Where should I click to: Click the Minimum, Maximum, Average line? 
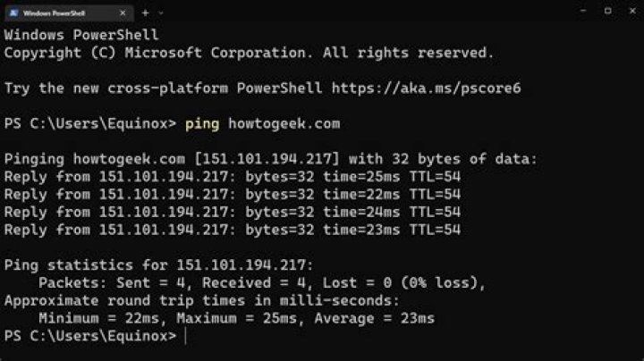pyautogui.click(x=237, y=318)
